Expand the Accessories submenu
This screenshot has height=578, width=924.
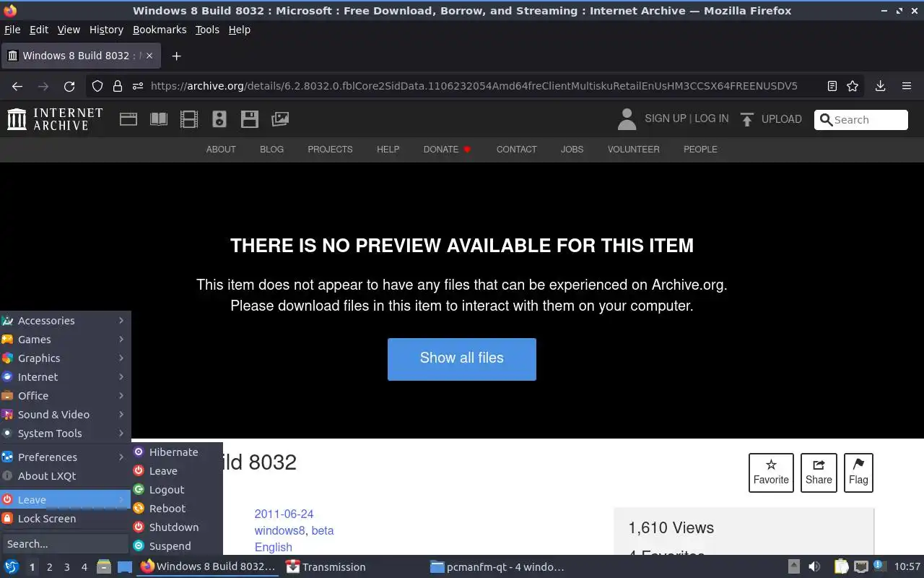65,321
